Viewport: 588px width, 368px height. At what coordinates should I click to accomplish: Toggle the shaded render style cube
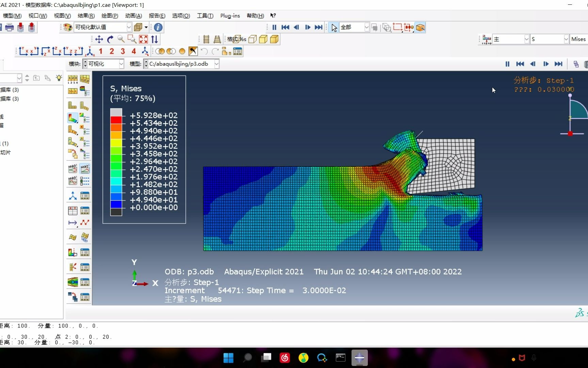coord(274,40)
